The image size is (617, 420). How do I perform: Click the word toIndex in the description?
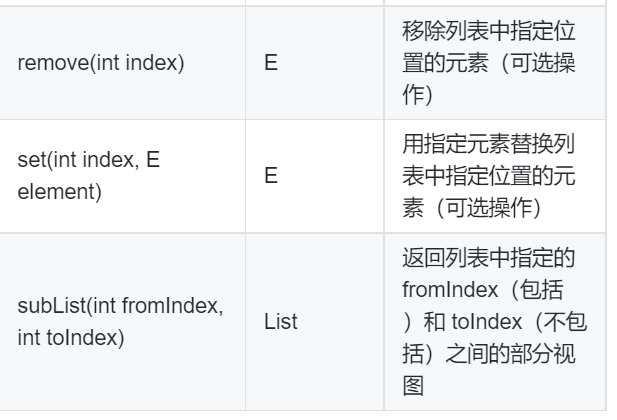point(487,322)
